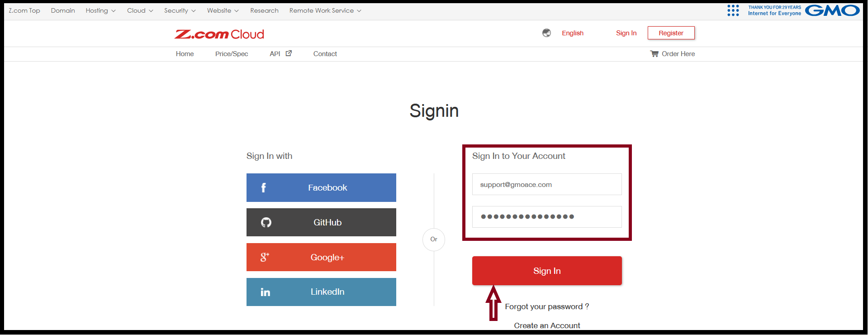The image size is (868, 335).
Task: Click the top Sign In link
Action: [x=626, y=33]
